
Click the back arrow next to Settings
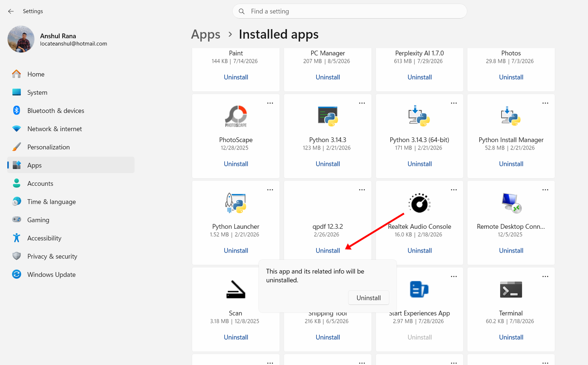point(11,11)
